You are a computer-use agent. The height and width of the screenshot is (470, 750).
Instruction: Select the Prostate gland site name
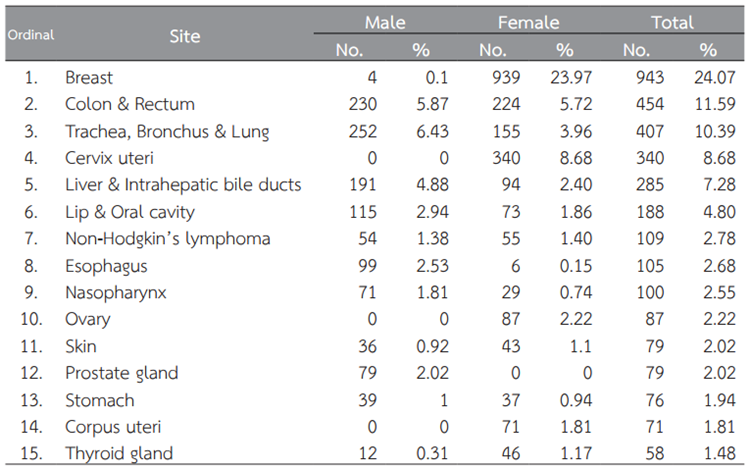(x=121, y=374)
